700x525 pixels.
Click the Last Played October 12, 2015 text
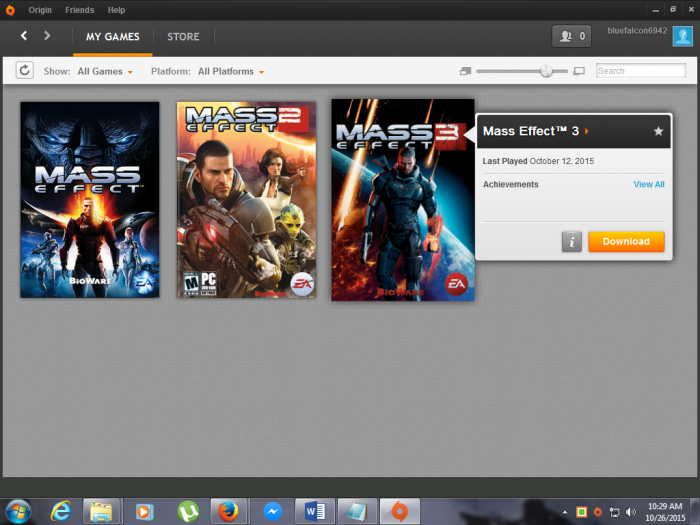(538, 161)
